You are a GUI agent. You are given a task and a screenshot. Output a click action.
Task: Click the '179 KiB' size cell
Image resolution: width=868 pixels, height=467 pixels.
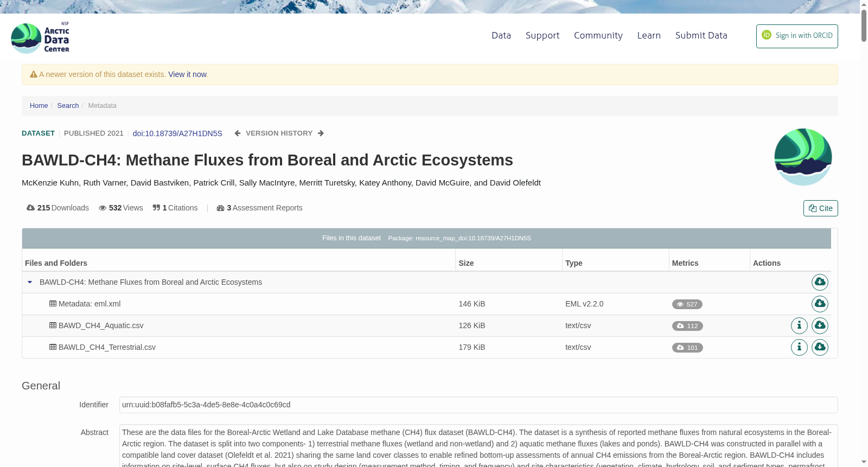472,347
